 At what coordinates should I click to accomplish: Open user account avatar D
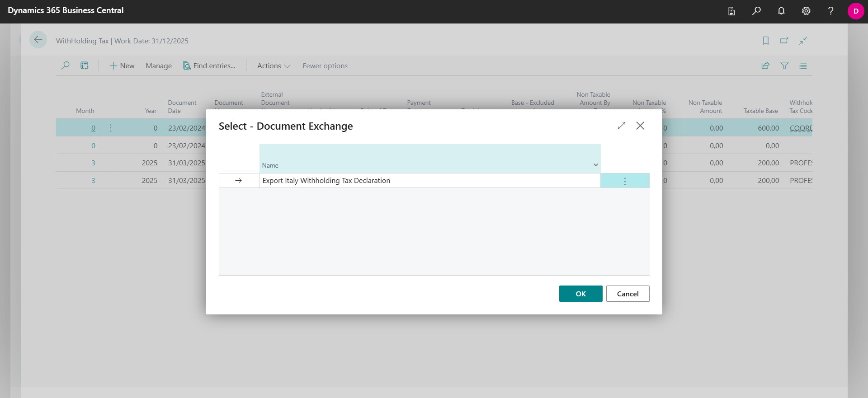856,11
